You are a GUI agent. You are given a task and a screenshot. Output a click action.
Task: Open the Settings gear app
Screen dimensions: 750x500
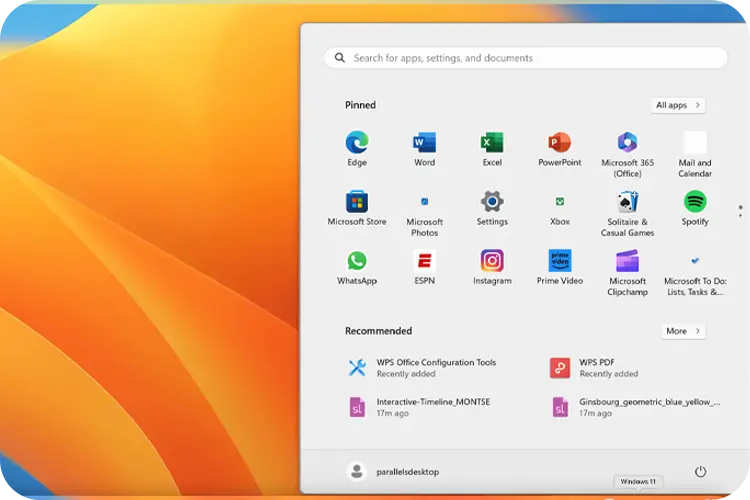point(492,202)
